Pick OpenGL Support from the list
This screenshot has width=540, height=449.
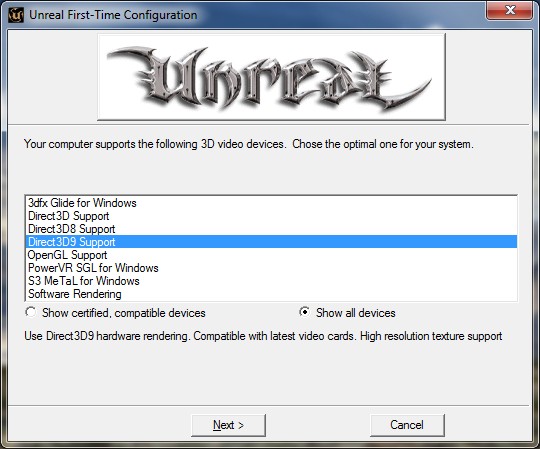point(271,255)
